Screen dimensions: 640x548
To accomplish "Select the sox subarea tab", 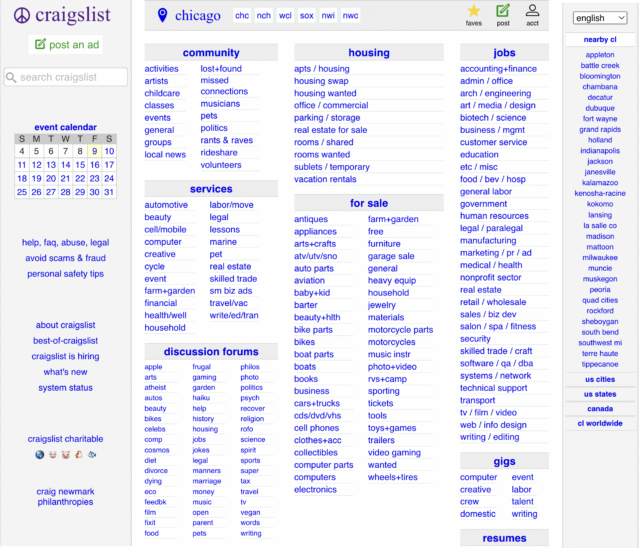I will tap(307, 16).
